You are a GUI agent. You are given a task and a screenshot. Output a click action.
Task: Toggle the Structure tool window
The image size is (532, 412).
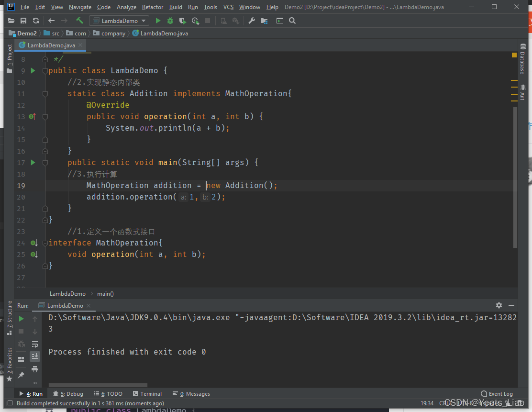point(10,318)
